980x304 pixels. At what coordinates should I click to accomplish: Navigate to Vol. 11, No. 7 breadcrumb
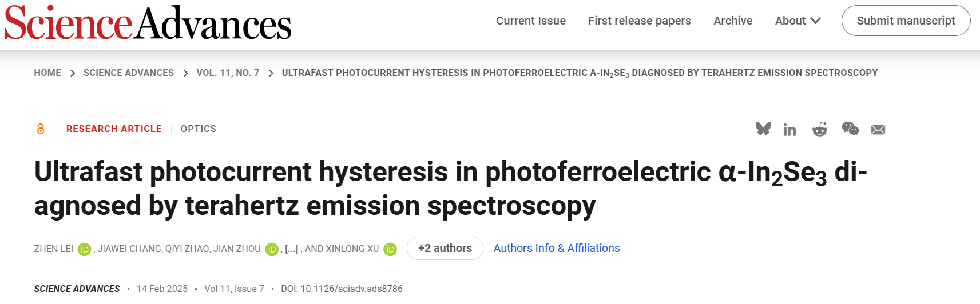[228, 73]
